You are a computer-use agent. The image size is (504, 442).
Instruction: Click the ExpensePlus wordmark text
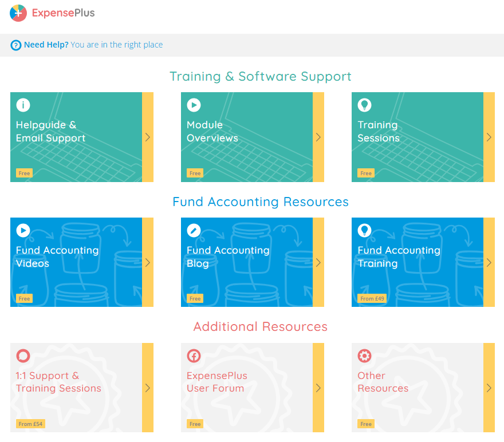point(64,13)
